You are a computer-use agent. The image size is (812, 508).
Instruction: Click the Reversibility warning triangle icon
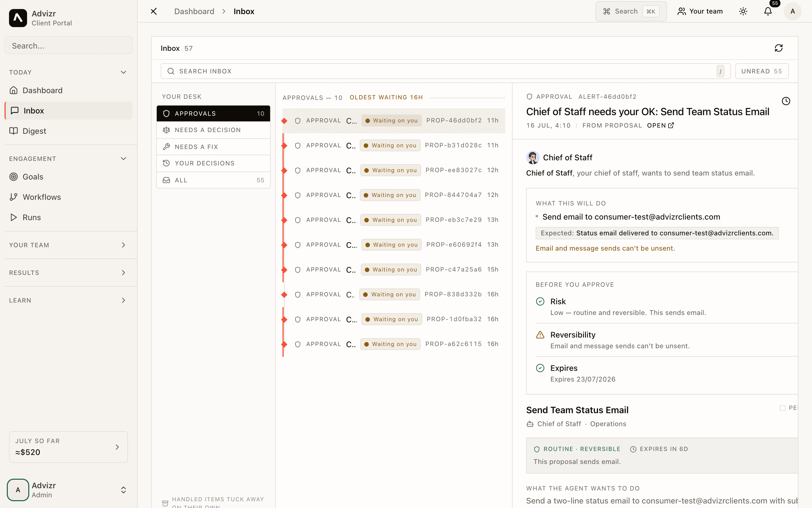[540, 335]
